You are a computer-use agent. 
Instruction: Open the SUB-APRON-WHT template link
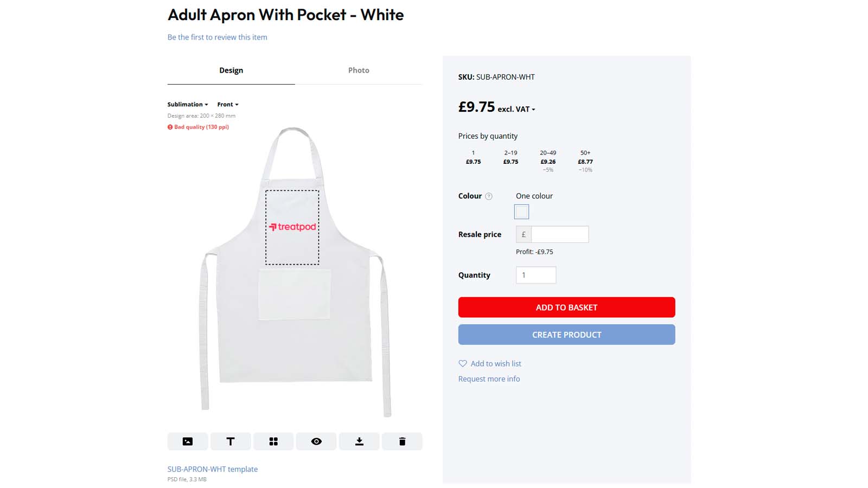(213, 469)
